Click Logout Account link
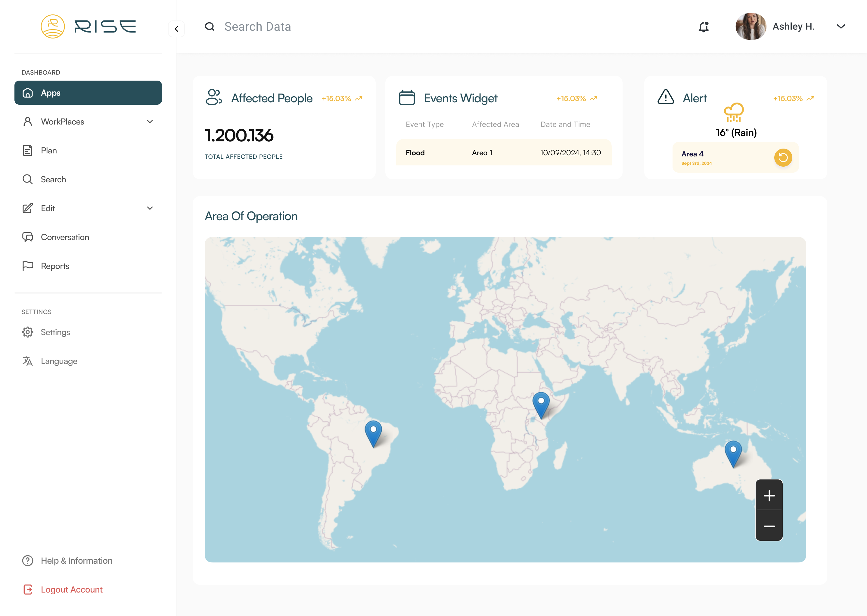Screen dimensions: 867x616 (71, 590)
